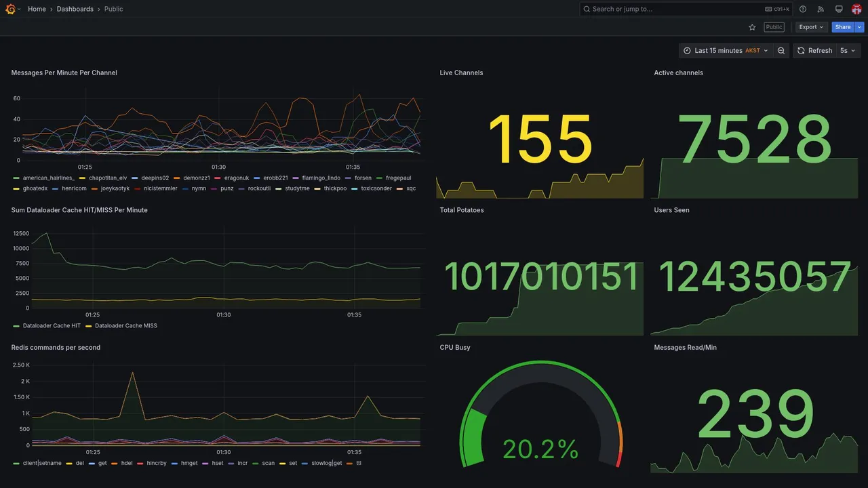Open the news RSS feed icon
Screen dimensions: 868x488
point(821,9)
